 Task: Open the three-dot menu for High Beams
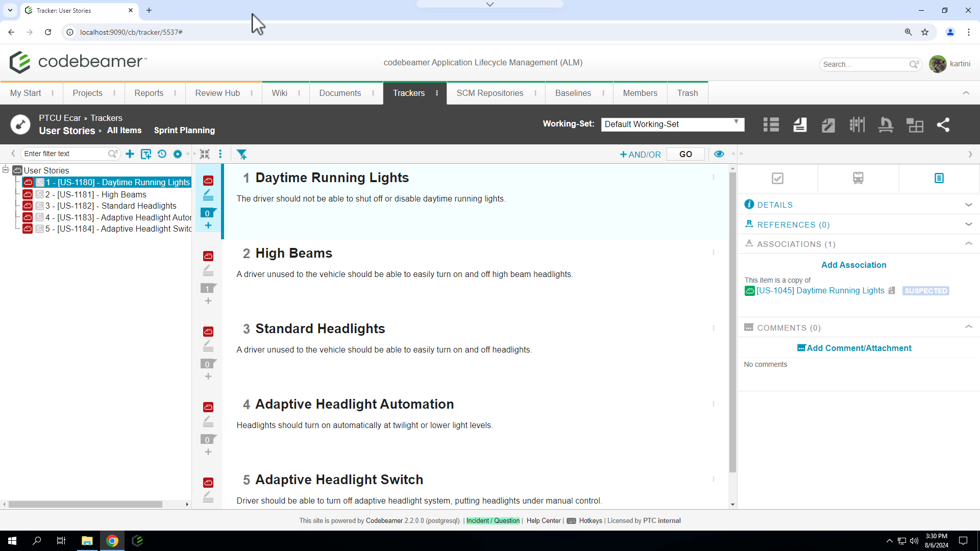pos(714,253)
